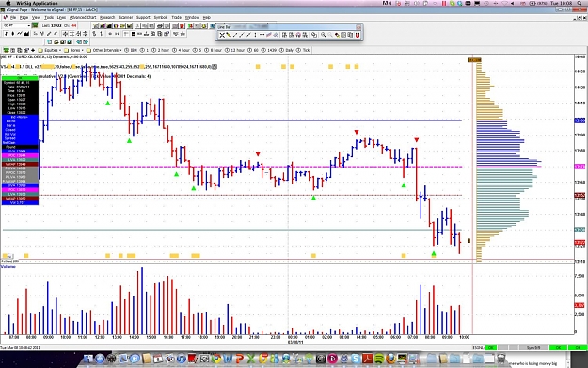Image resolution: width=588 pixels, height=368 pixels.
Task: Expand the symbol entry combo box
Action: pyautogui.click(x=29, y=25)
